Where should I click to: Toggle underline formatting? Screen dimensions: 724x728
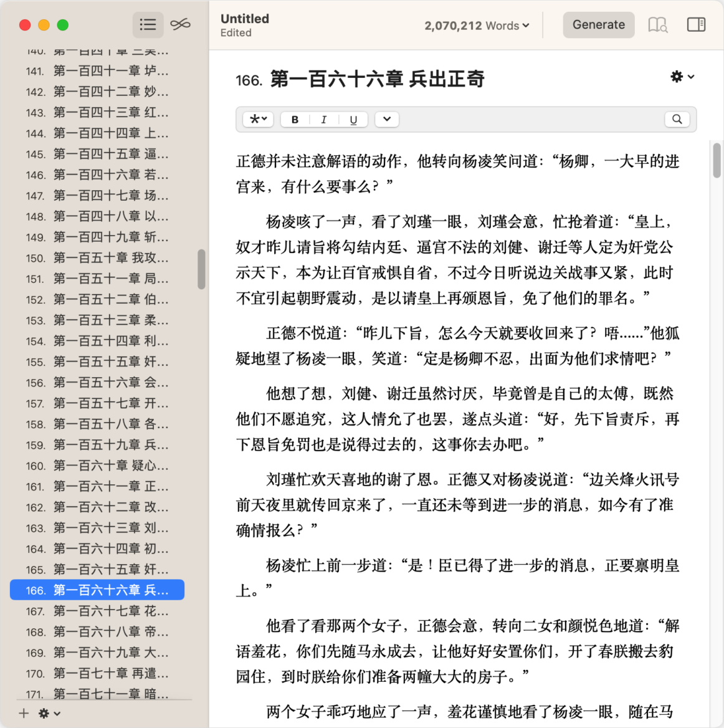353,119
